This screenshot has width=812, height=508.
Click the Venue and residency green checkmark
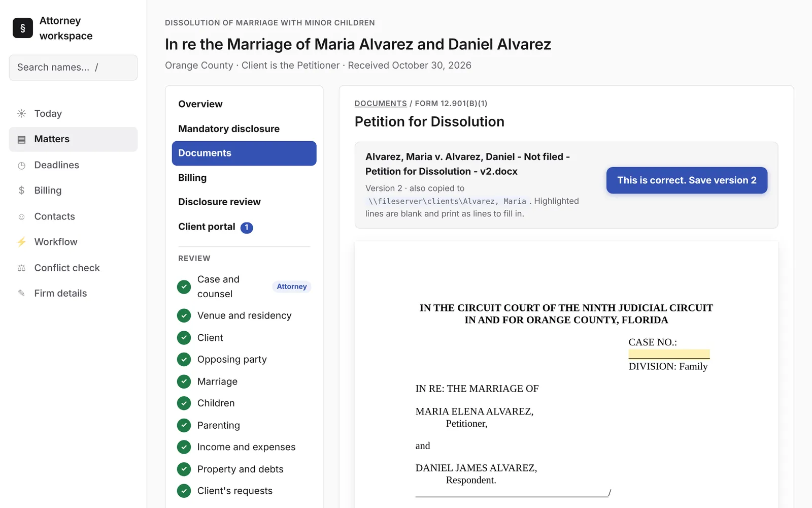(184, 315)
